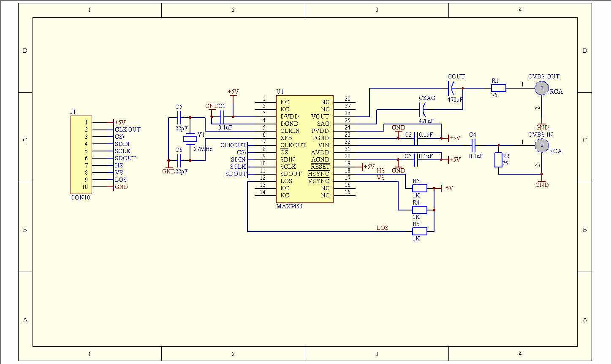Select the MAX7456 chip body U1

(305, 149)
